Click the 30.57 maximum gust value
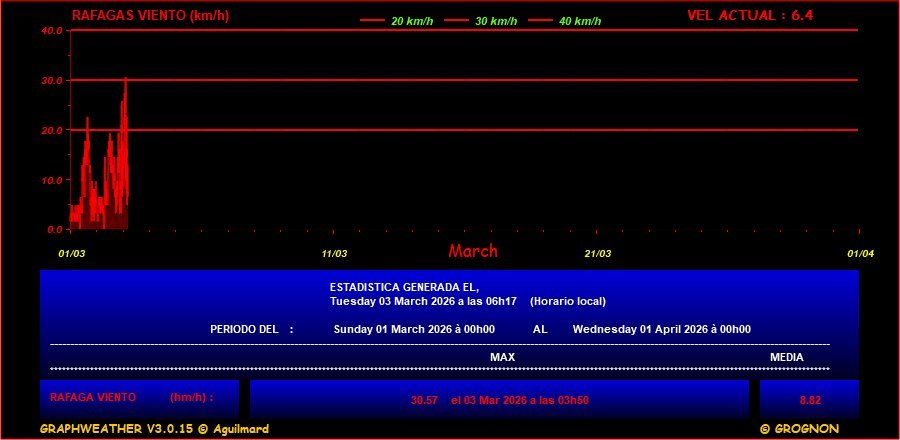This screenshot has width=900, height=440. (x=424, y=400)
